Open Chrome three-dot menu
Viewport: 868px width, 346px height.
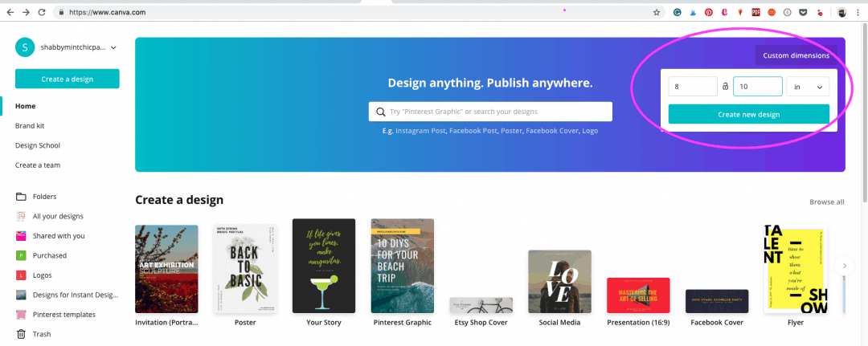pyautogui.click(x=858, y=12)
